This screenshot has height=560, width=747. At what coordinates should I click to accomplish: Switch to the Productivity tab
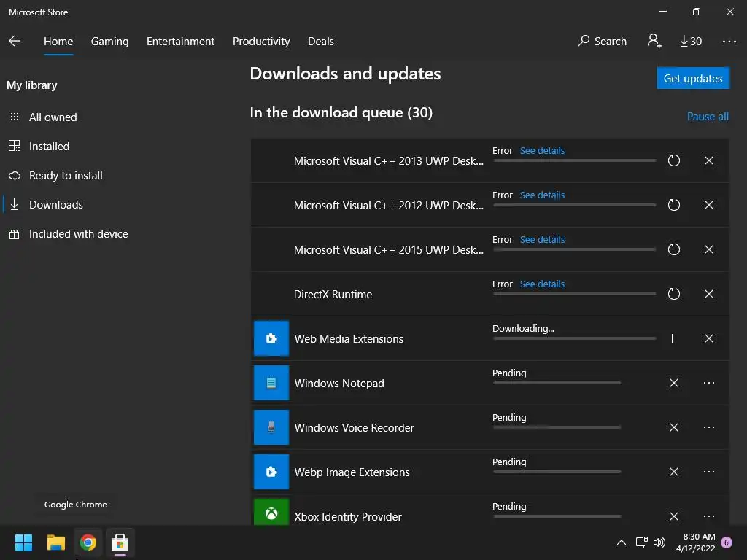pyautogui.click(x=261, y=42)
